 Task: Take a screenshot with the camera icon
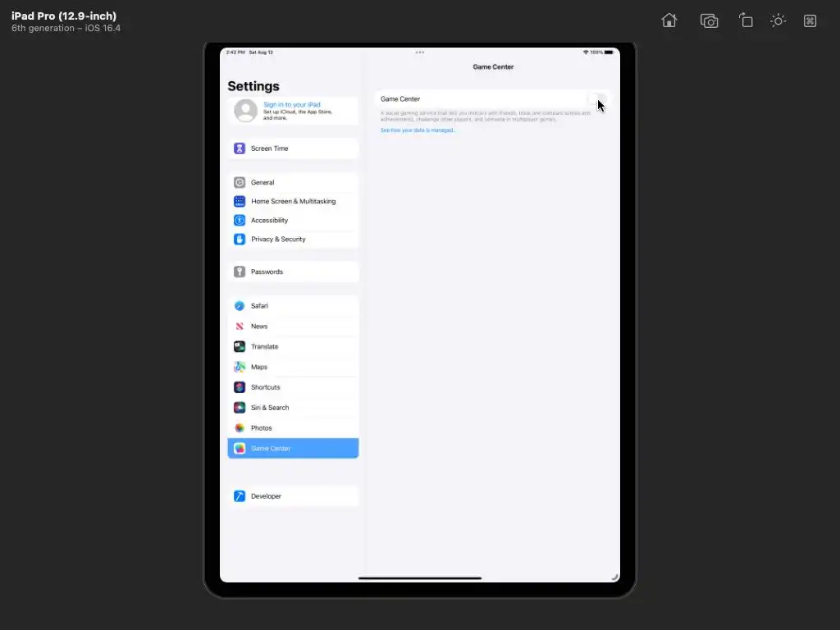709,21
